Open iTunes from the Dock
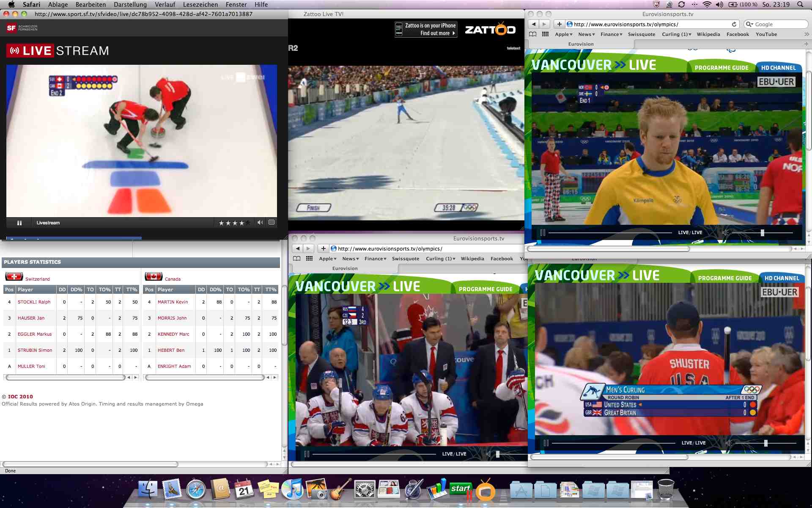Image resolution: width=812 pixels, height=508 pixels. click(292, 489)
